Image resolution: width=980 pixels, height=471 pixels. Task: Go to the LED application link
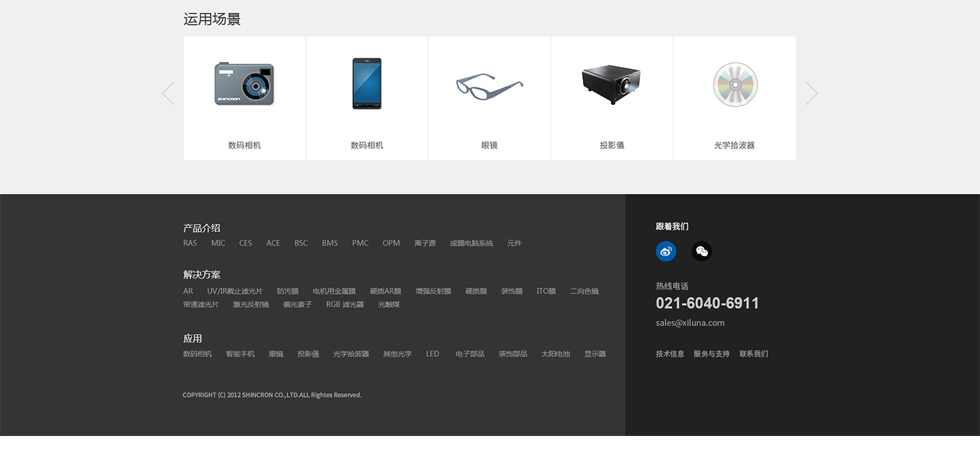[433, 354]
